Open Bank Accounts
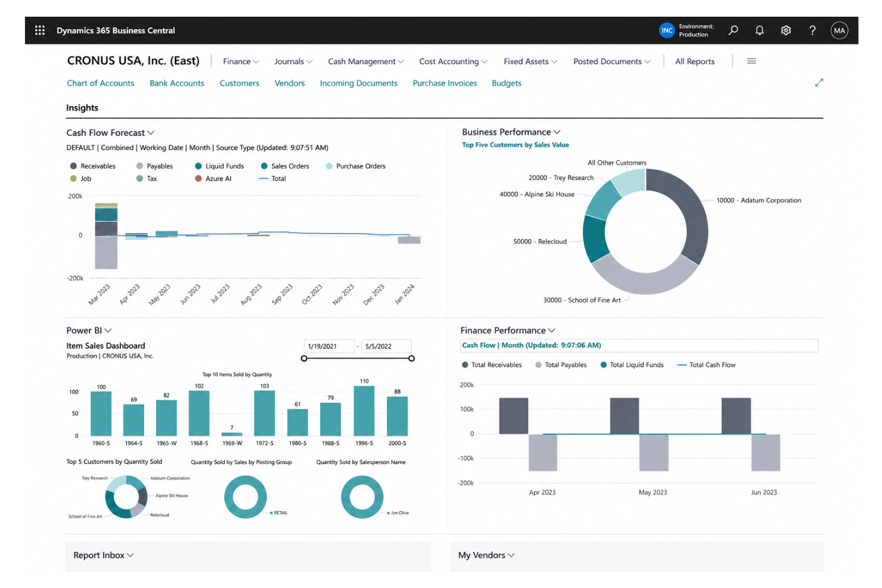The height and width of the screenshot is (588, 882). point(177,83)
